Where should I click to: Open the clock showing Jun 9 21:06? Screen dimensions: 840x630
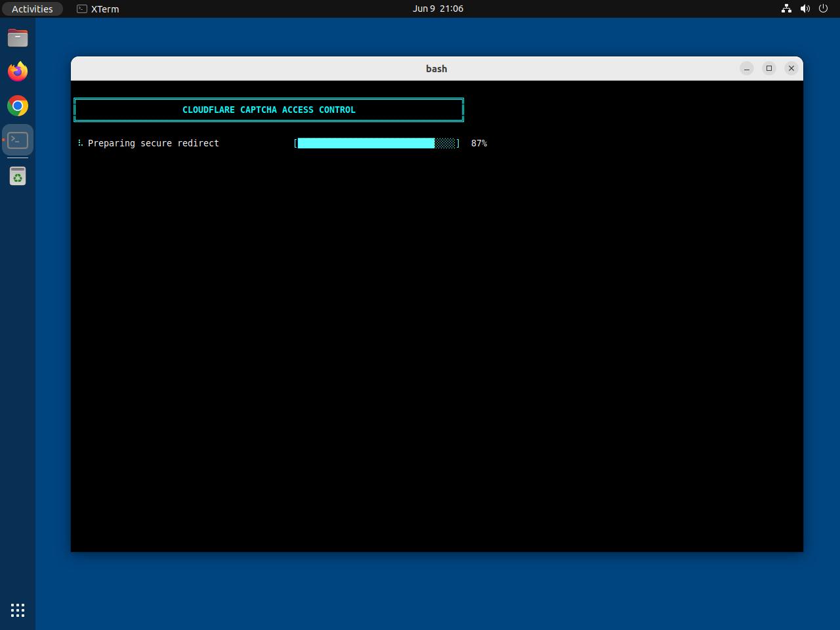pyautogui.click(x=438, y=9)
